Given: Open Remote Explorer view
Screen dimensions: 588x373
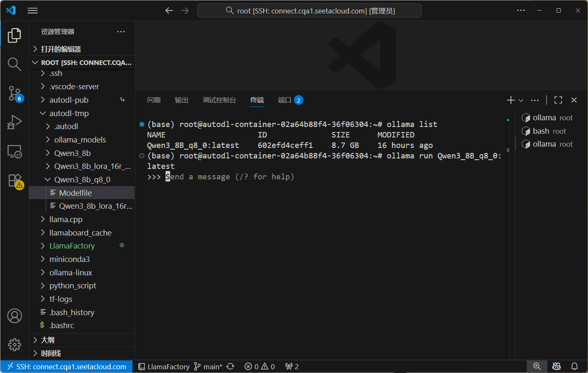Looking at the screenshot, I should point(14,151).
